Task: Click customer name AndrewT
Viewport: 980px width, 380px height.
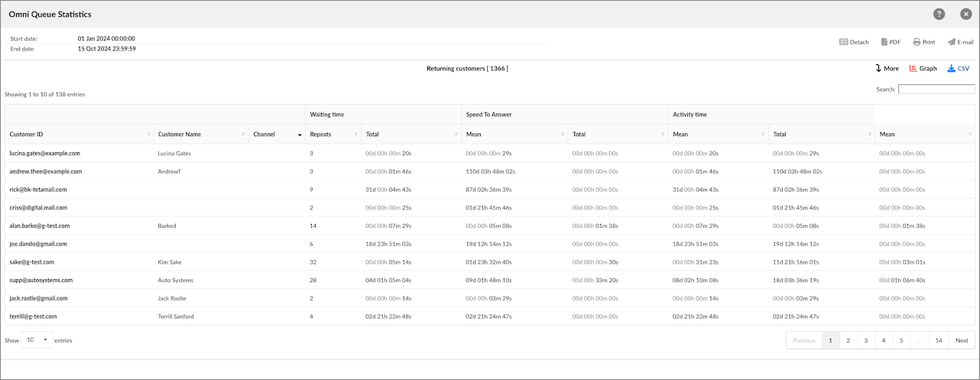Action: tap(170, 171)
